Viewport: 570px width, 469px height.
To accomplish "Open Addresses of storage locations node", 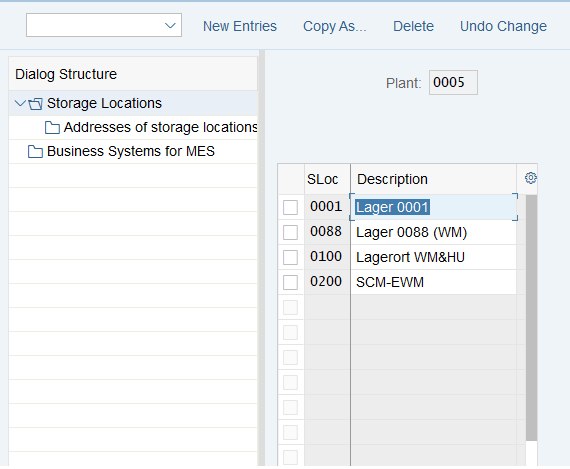I will (160, 127).
